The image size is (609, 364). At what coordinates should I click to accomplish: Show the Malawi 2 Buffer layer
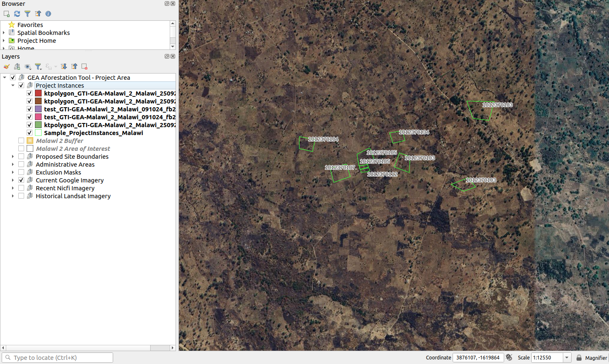(x=21, y=140)
